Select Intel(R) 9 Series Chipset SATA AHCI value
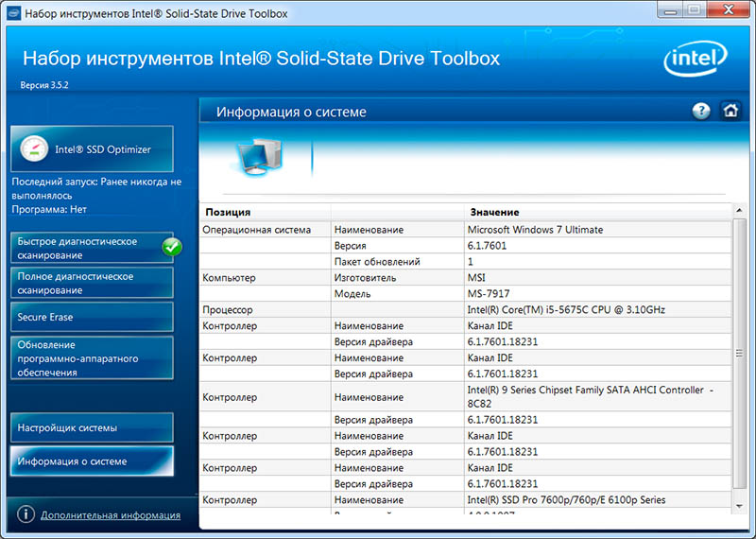 pos(598,396)
